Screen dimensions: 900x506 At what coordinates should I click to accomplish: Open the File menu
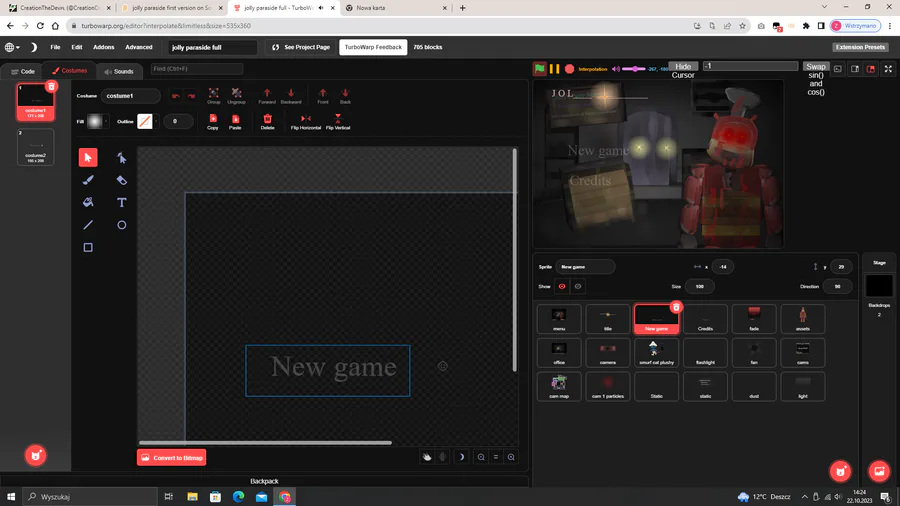point(55,47)
